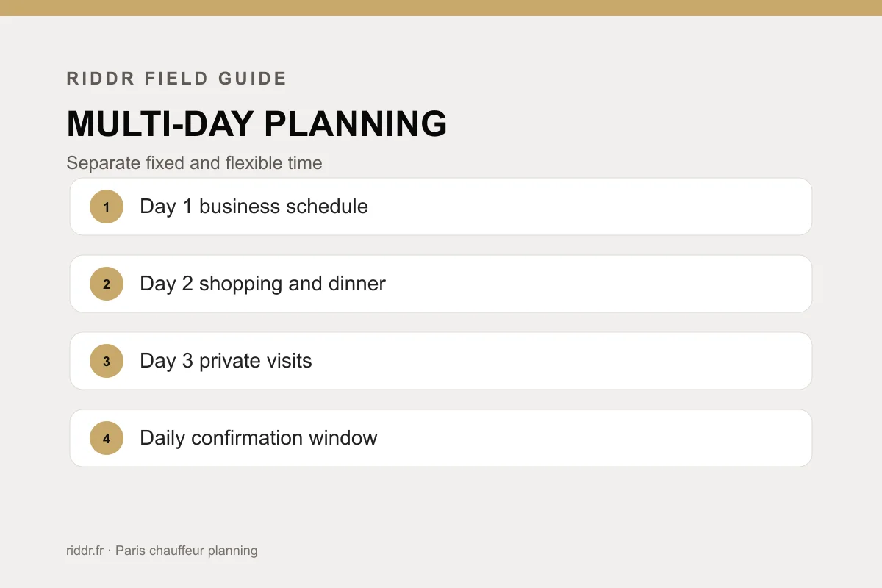882x588 pixels.
Task: Open the riddr.fr link in footer
Action: [85, 550]
